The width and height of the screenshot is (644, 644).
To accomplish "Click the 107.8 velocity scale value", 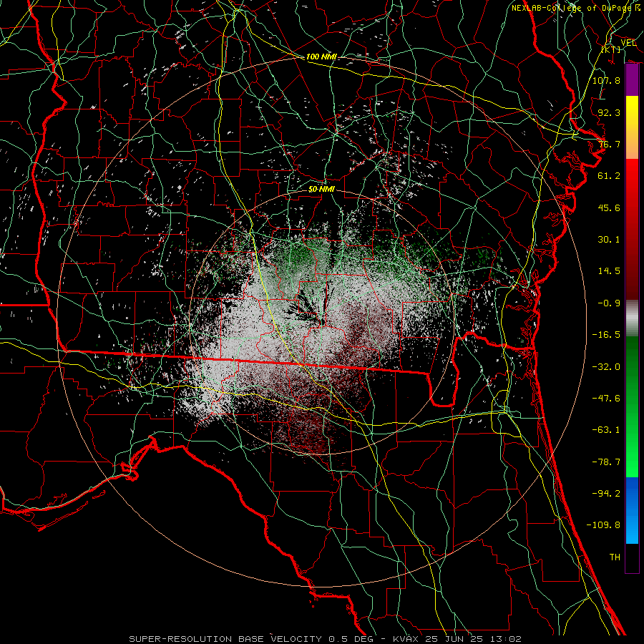I will [x=606, y=80].
